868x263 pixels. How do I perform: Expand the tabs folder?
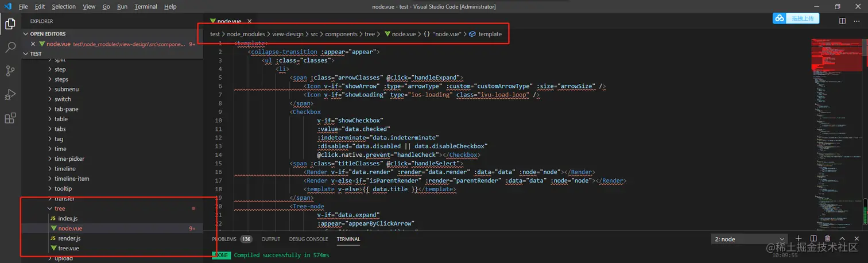coord(113,129)
